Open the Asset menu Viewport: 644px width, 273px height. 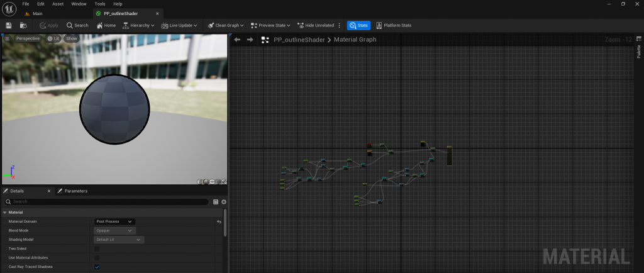point(58,4)
